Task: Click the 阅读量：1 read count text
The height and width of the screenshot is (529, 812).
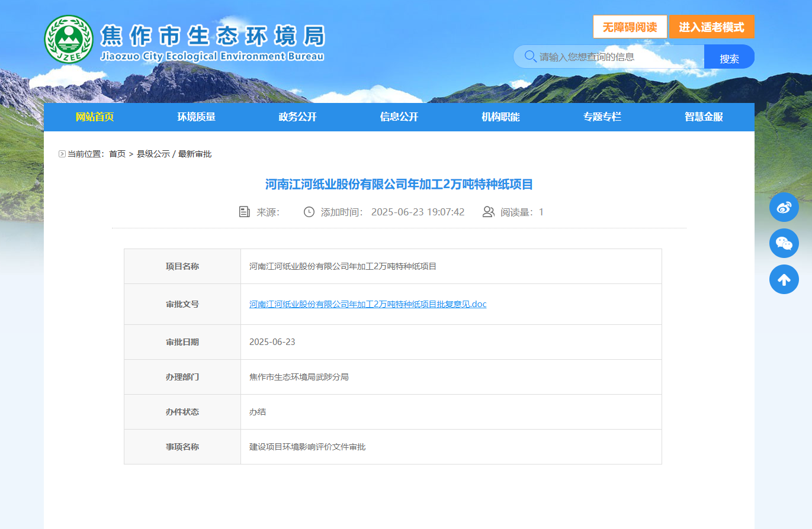Action: point(522,212)
